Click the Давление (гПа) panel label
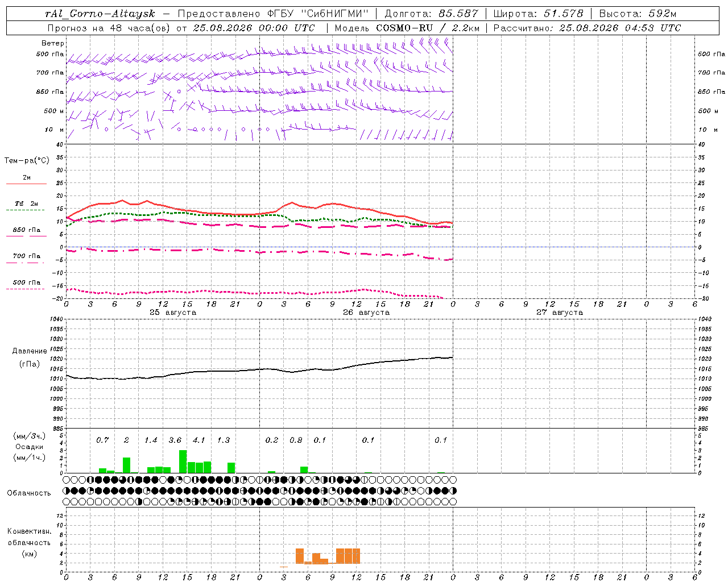 pyautogui.click(x=30, y=357)
